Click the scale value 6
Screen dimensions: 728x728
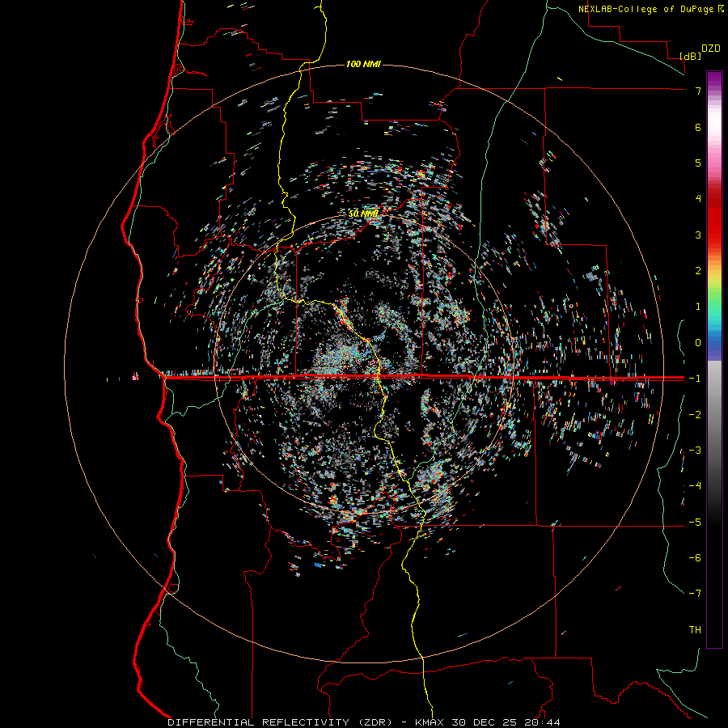pyautogui.click(x=698, y=127)
